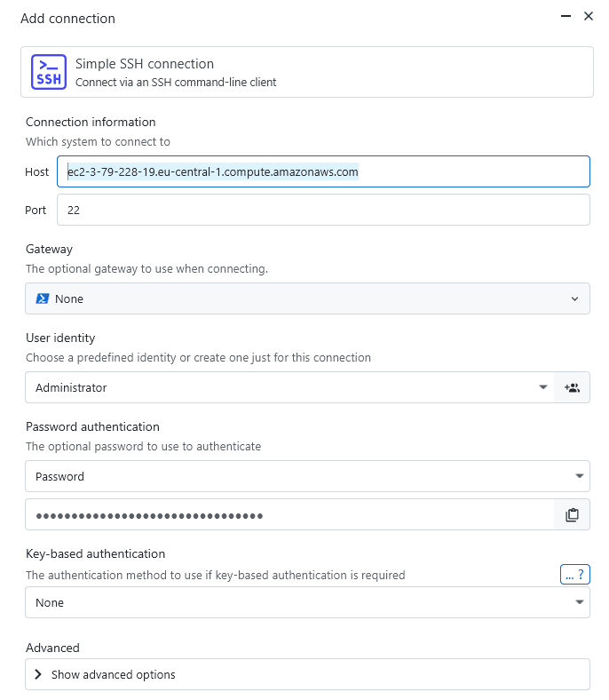609x700 pixels.
Task: Open the User identity dropdown arrow
Action: (x=542, y=387)
